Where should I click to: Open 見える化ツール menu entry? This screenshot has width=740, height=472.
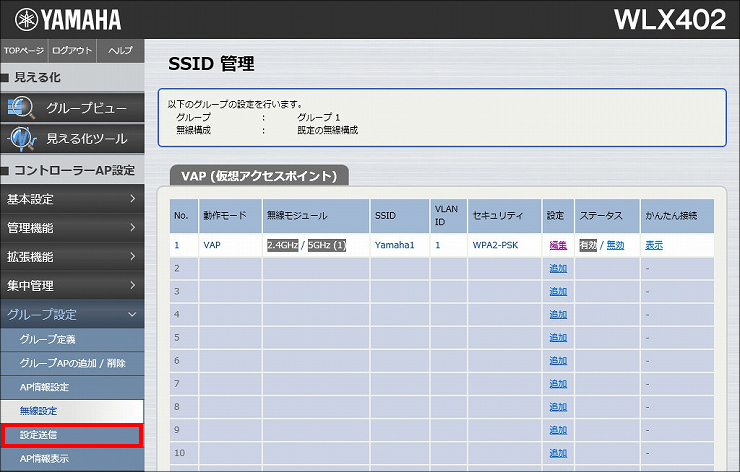click(72, 139)
